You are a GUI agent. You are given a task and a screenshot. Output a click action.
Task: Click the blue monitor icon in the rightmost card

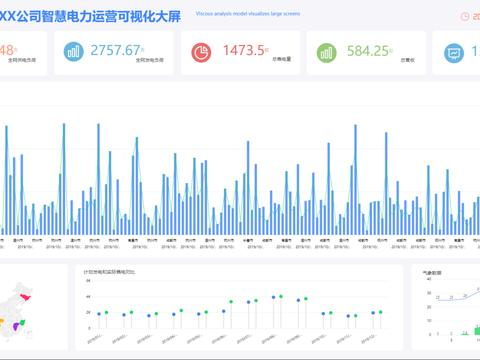[x=454, y=53]
